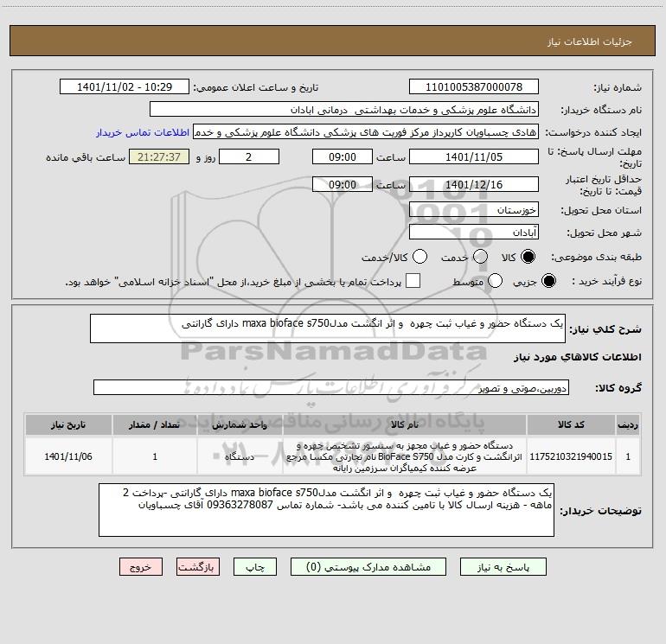Image resolution: width=666 pixels, height=644 pixels.
Task: Click the مشاهده مدارک پیوستی (0) button
Action: [368, 567]
